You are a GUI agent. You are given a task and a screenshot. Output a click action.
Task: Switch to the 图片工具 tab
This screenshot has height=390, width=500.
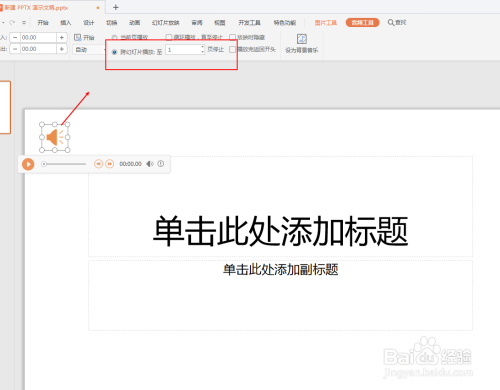tap(326, 23)
